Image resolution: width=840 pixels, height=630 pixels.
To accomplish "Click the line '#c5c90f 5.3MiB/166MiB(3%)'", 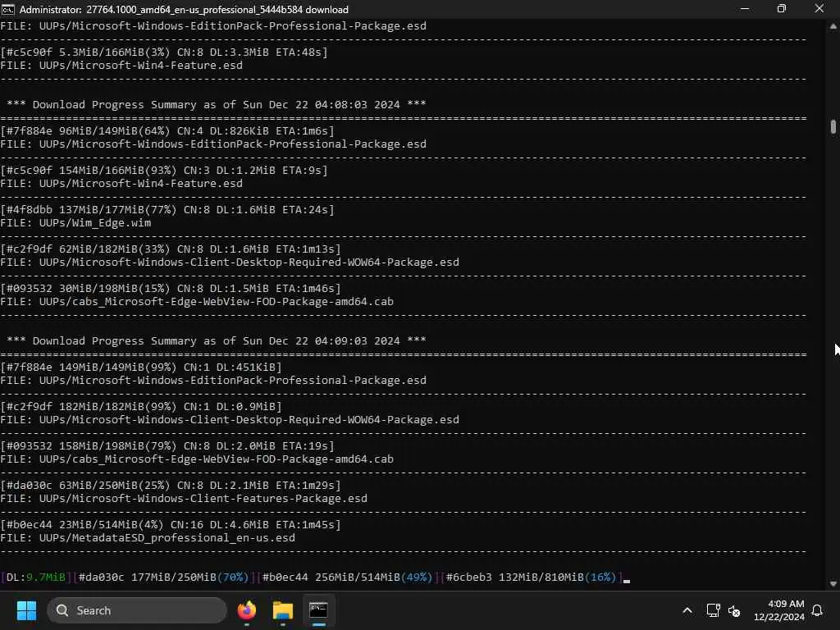I will (164, 52).
